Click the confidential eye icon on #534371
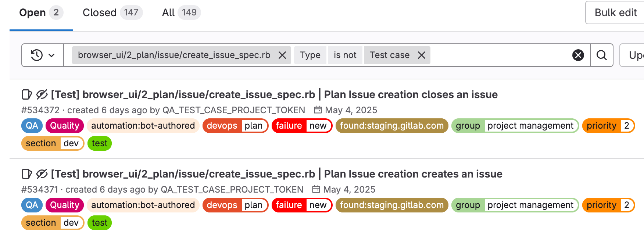 [42, 174]
